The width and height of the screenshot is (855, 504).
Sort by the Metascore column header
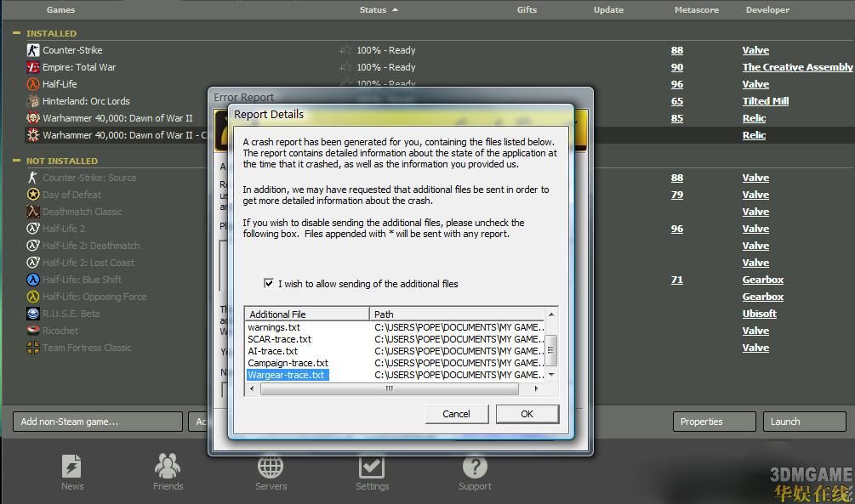tap(696, 10)
